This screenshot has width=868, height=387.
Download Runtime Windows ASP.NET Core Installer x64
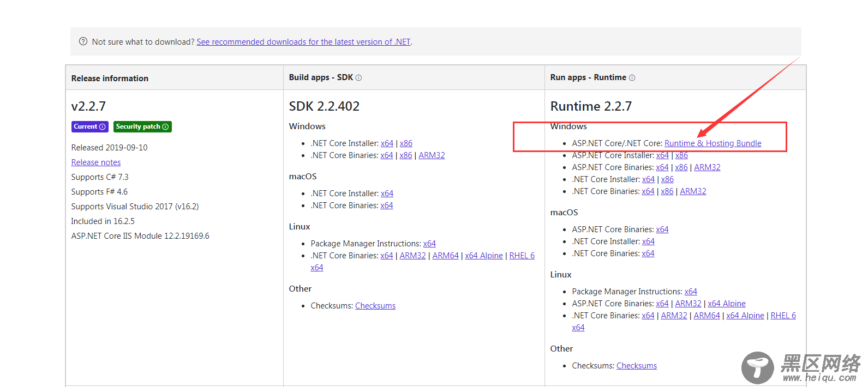pyautogui.click(x=662, y=155)
